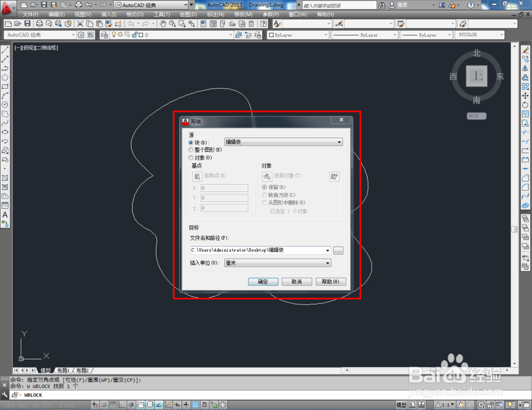Select the Rotate tool in modify toolbar

coord(525,105)
